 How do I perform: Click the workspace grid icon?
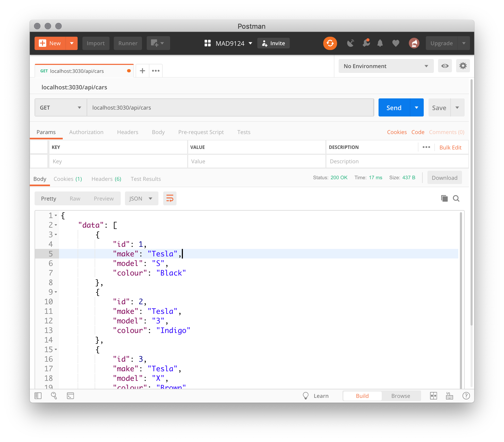(x=208, y=43)
